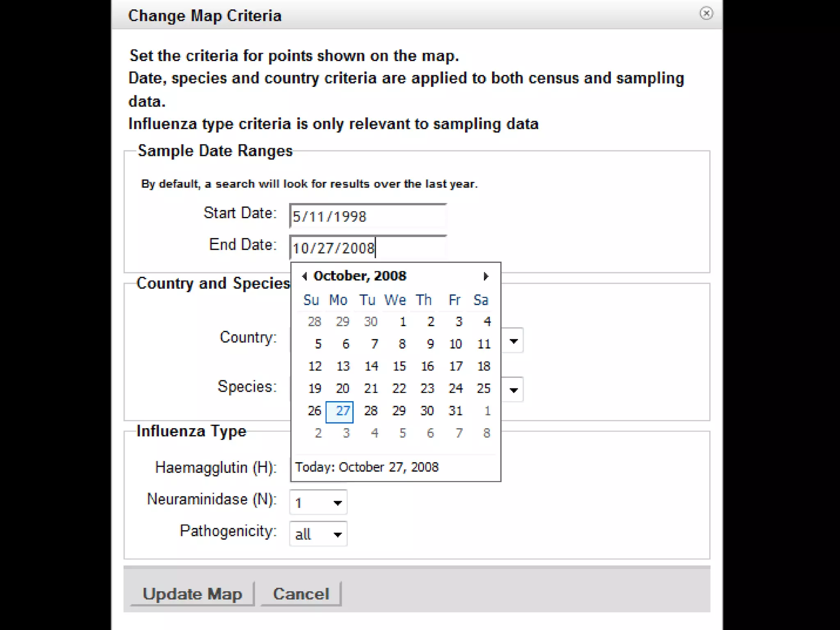Viewport: 840px width, 630px height.
Task: Select October 1 in the calendar
Action: (402, 322)
